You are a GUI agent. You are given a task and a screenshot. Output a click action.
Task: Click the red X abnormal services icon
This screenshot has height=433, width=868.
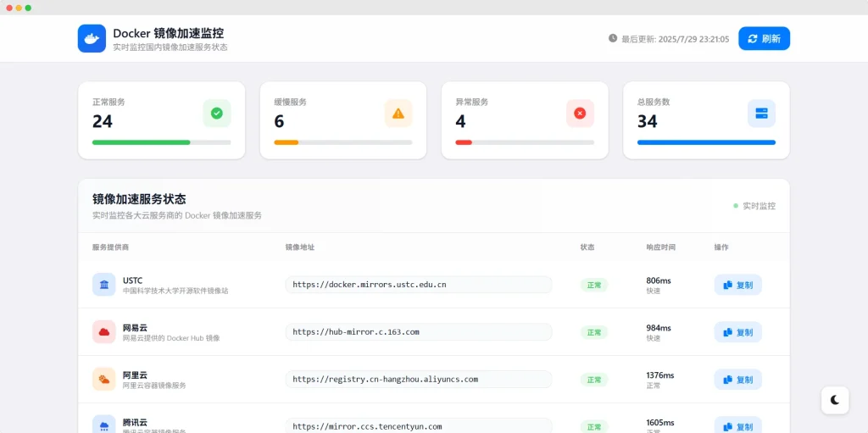(580, 114)
